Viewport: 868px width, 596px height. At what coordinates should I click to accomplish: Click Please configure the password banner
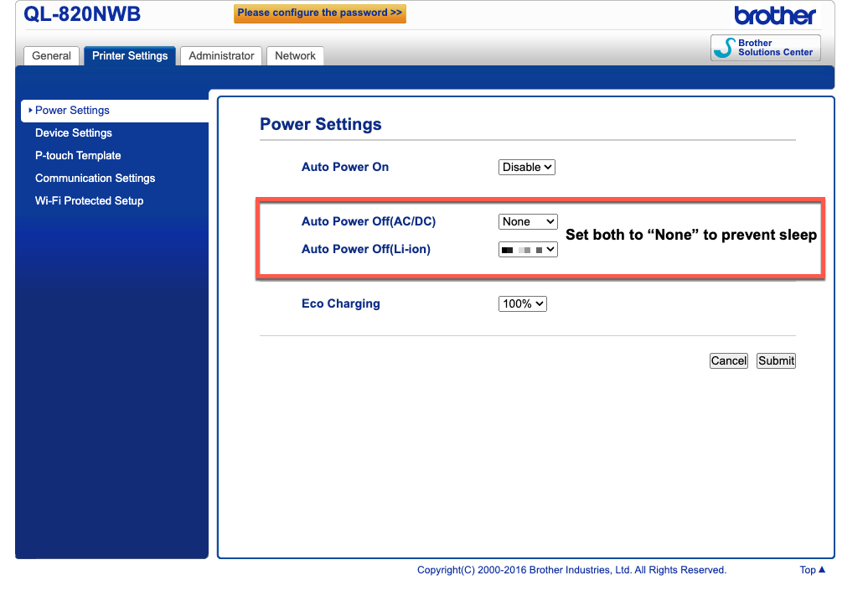(x=320, y=13)
